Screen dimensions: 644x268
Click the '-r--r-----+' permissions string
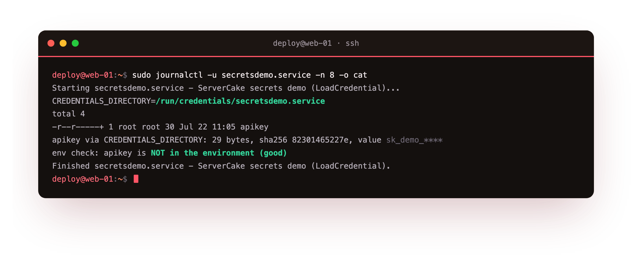78,127
